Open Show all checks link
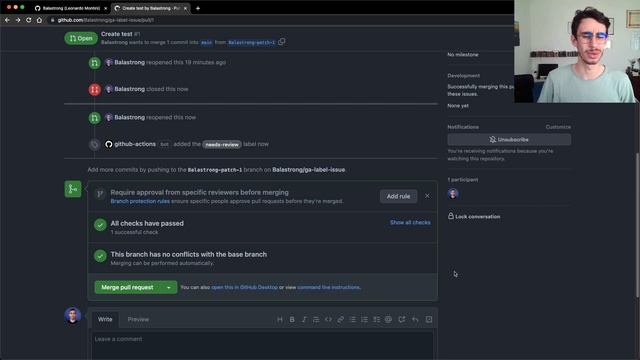Viewport: 640px width, 360px height. coord(410,222)
